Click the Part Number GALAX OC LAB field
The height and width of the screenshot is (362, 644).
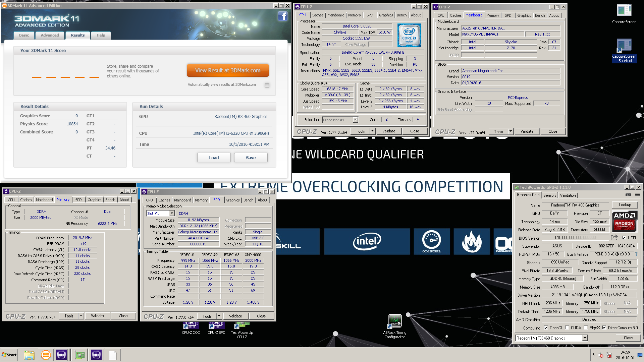[198, 238]
